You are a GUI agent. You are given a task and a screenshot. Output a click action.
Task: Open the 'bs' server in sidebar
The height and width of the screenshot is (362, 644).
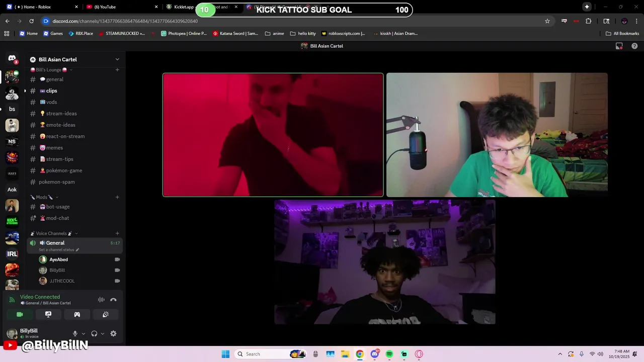click(x=12, y=109)
